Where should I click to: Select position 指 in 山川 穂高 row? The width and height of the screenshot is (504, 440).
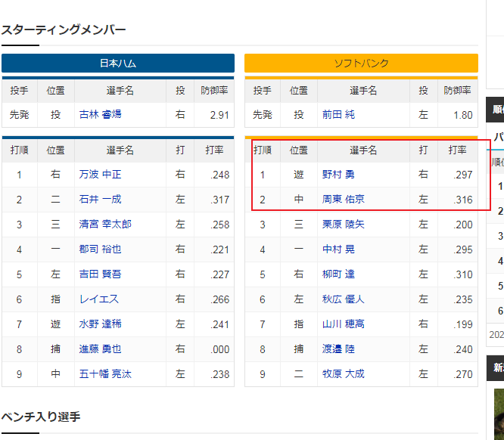[x=299, y=324]
